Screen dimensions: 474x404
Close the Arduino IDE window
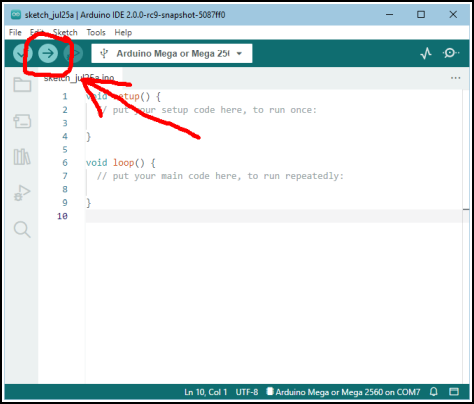(453, 15)
